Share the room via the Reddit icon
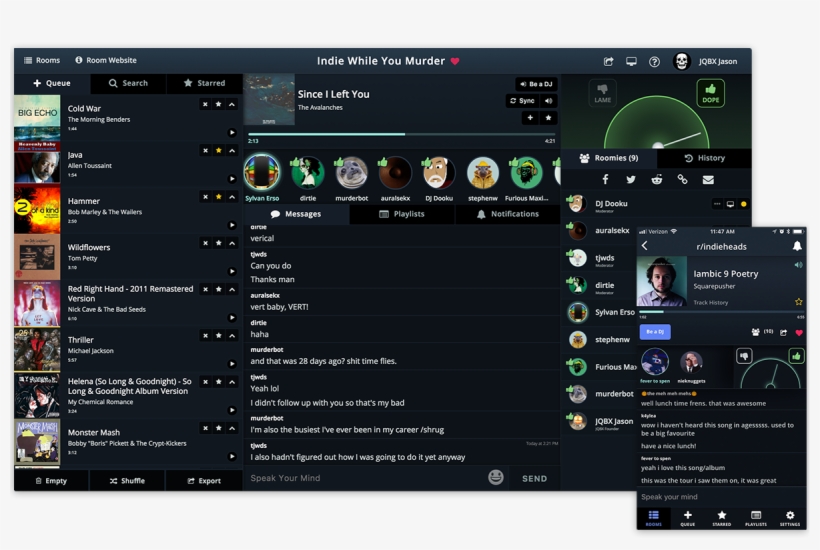 [x=656, y=180]
